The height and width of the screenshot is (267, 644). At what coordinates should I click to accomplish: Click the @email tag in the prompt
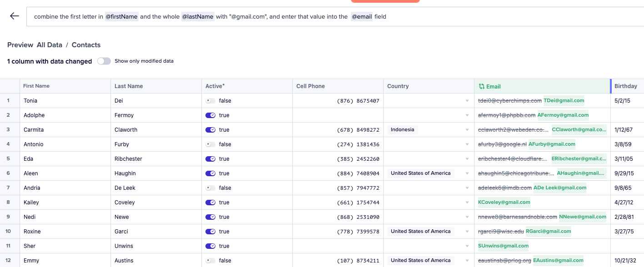(361, 17)
